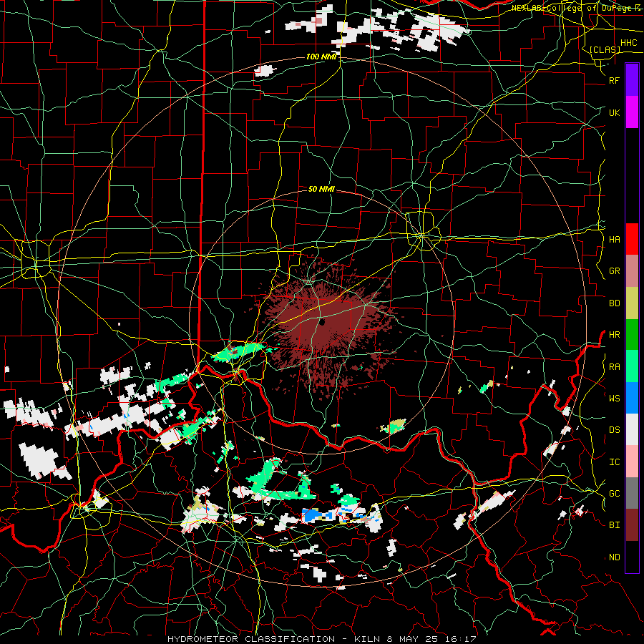
Task: Click the "DS" legend label
Action: (x=614, y=430)
